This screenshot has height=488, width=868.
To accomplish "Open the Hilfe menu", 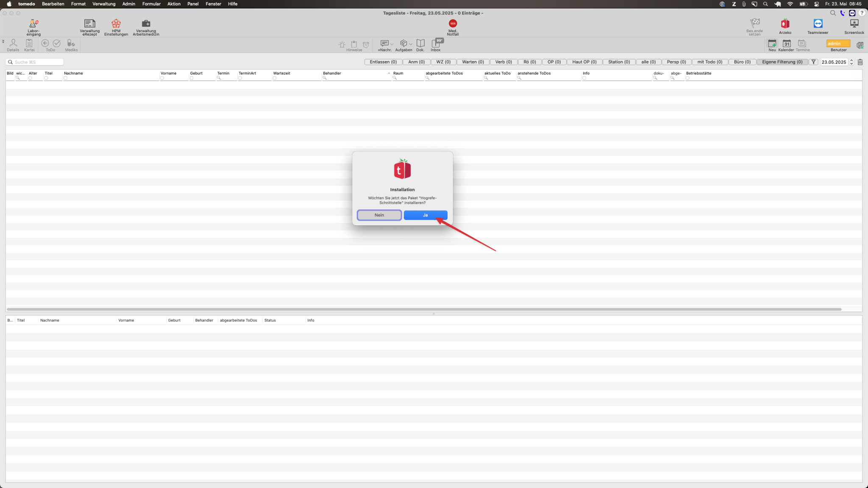I will click(x=233, y=4).
